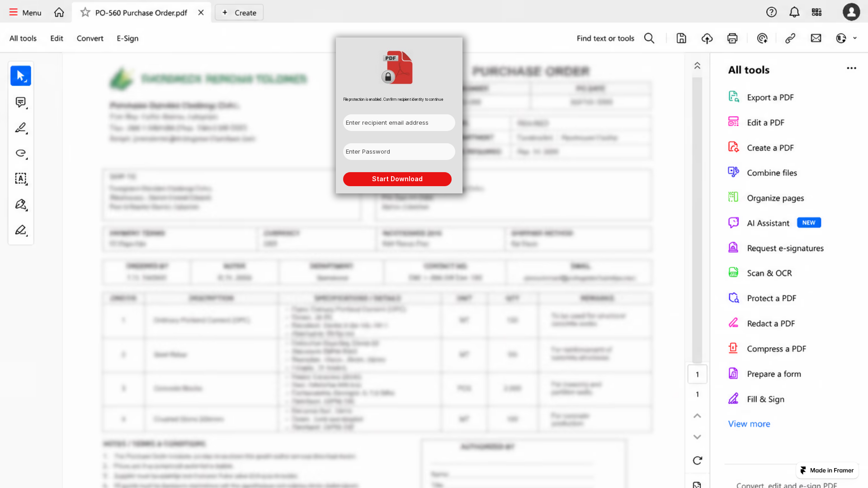
Task: Collapse panel with double chevron up
Action: [x=698, y=66]
